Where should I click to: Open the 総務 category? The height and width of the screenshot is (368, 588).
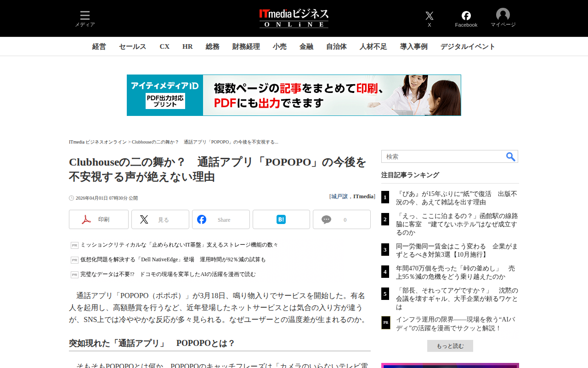click(x=213, y=46)
